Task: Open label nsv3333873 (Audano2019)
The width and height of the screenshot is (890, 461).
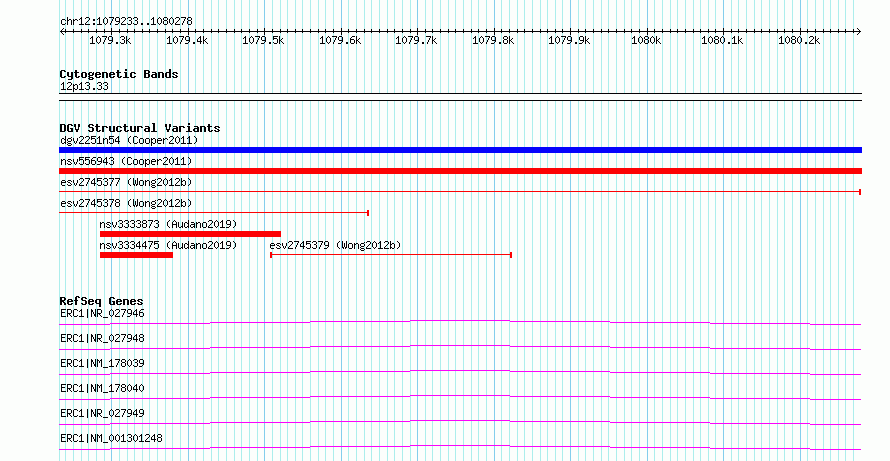Action: [168, 224]
